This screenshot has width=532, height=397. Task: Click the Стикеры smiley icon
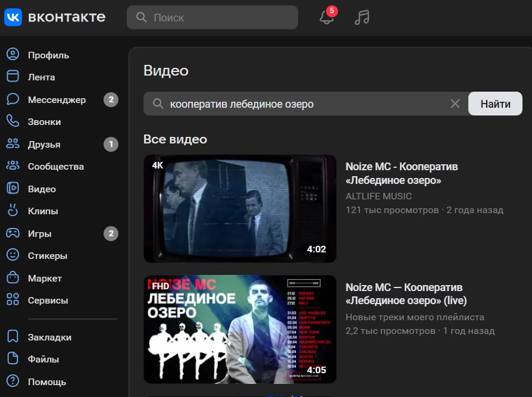(13, 255)
